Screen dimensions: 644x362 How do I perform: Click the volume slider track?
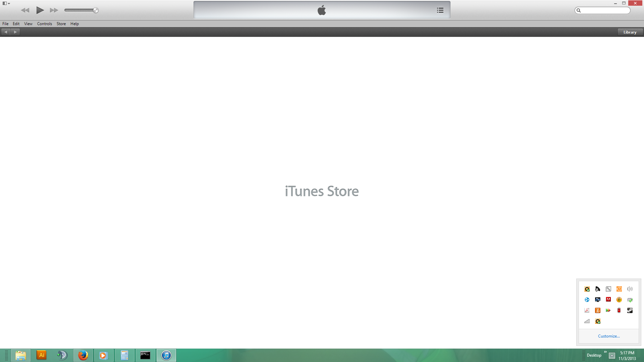pyautogui.click(x=79, y=10)
